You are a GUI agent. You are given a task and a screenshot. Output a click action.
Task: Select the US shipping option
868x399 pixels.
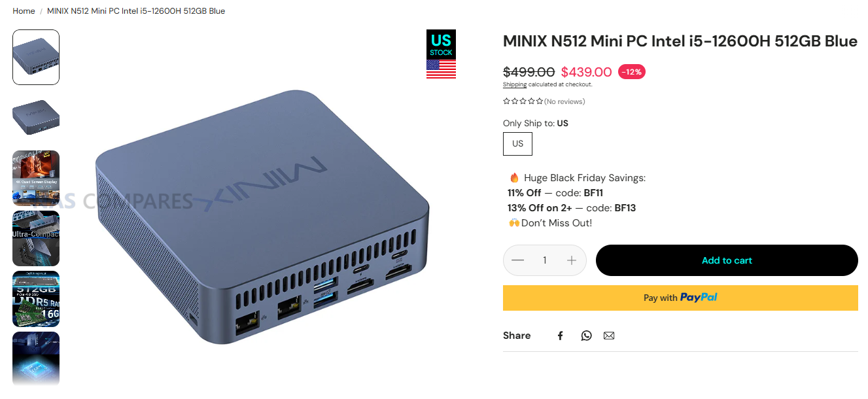point(517,144)
